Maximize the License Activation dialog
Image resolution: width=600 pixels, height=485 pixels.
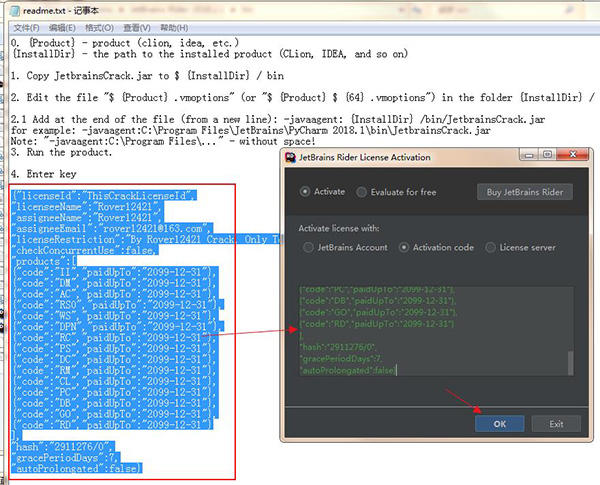coord(546,156)
